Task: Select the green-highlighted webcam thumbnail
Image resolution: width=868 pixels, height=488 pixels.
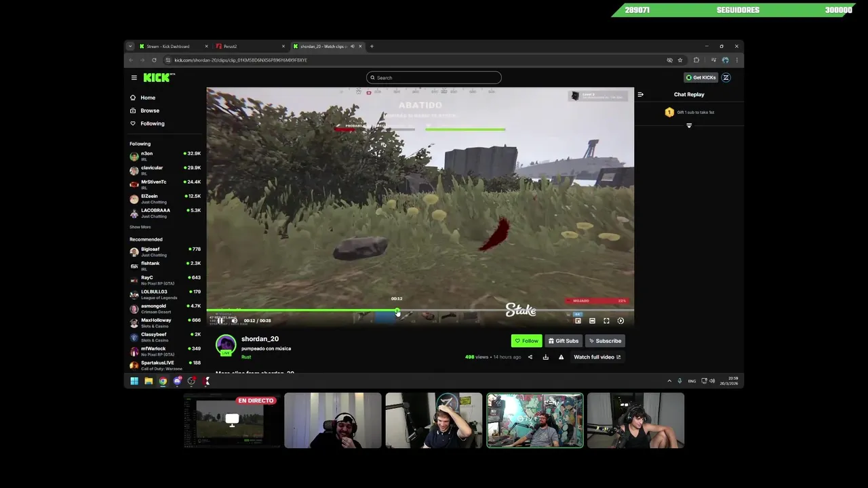Action: tap(535, 420)
